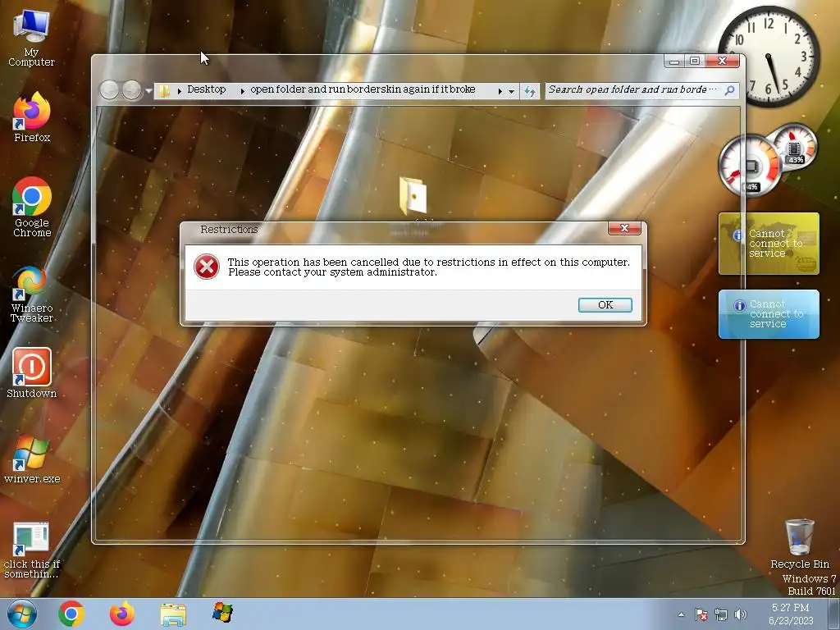The height and width of the screenshot is (630, 840).
Task: Open the 'click this if somethin...' shortcut
Action: [x=32, y=550]
